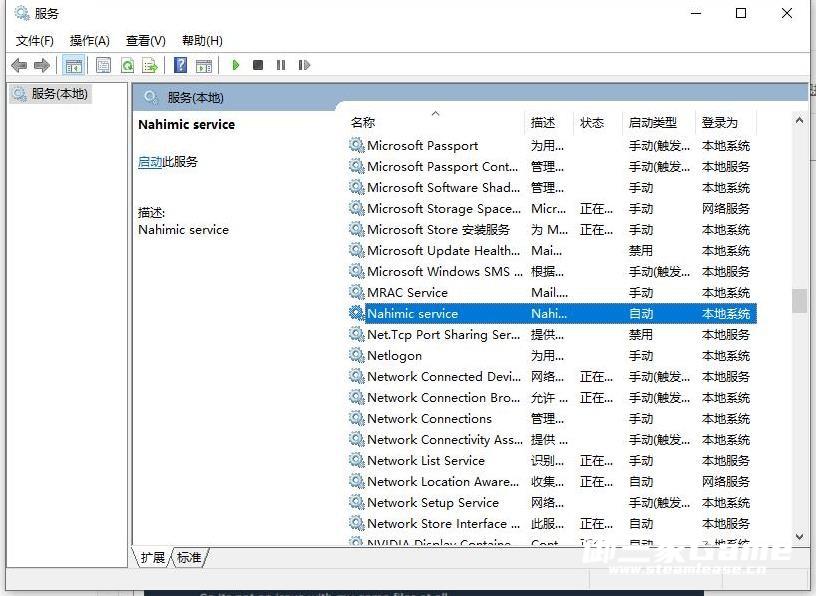Start the service with the green play icon
Screen dimensions: 816x596
pyautogui.click(x=236, y=65)
